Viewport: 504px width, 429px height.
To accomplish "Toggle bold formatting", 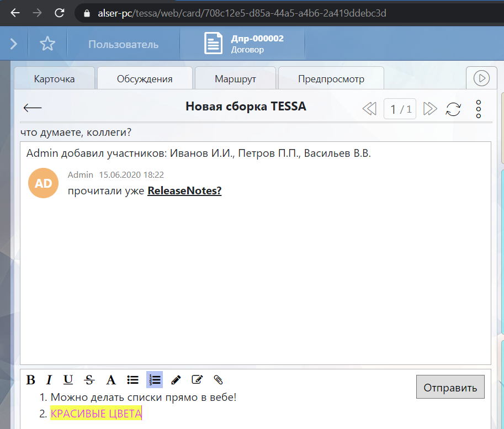I will pos(30,380).
